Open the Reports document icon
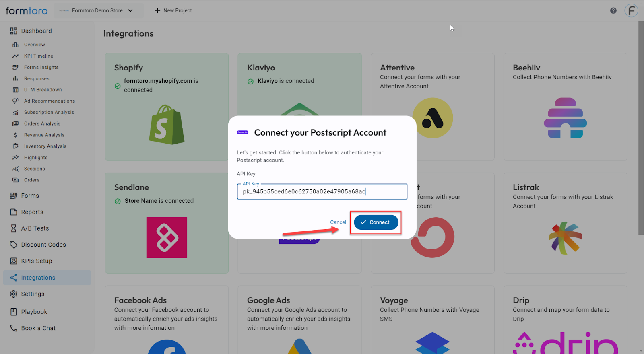644x354 pixels. pyautogui.click(x=14, y=212)
